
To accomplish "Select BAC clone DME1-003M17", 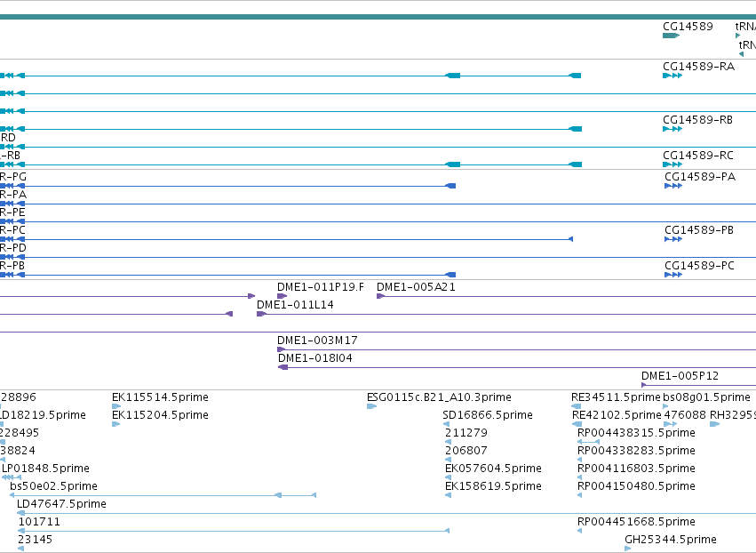I will tap(317, 341).
